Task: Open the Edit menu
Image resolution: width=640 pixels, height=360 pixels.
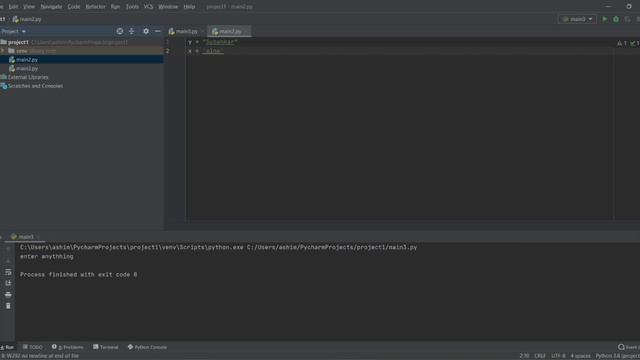Action: [13, 7]
